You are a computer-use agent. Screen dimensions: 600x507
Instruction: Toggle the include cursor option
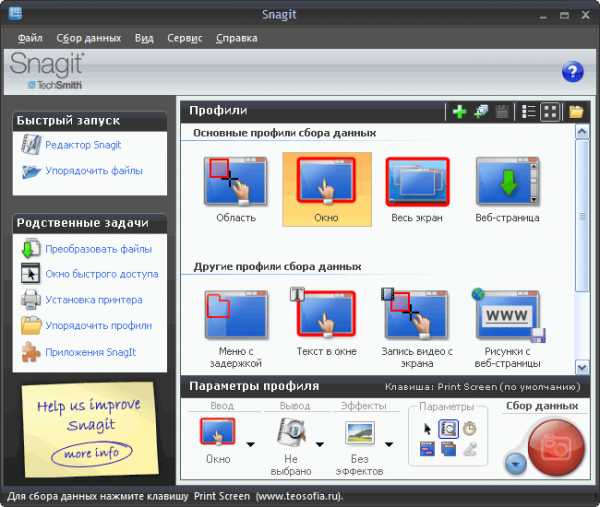[x=428, y=429]
